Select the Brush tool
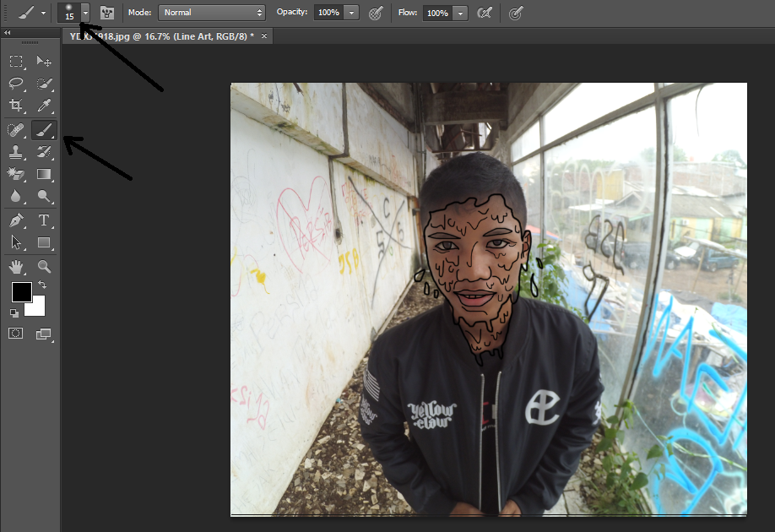Screen dimensions: 775x532 [x=44, y=129]
